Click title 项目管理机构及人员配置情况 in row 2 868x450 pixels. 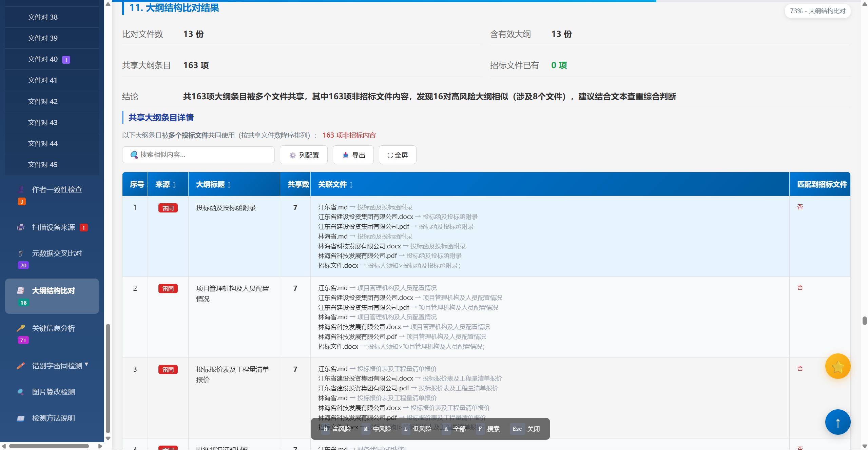tap(233, 294)
